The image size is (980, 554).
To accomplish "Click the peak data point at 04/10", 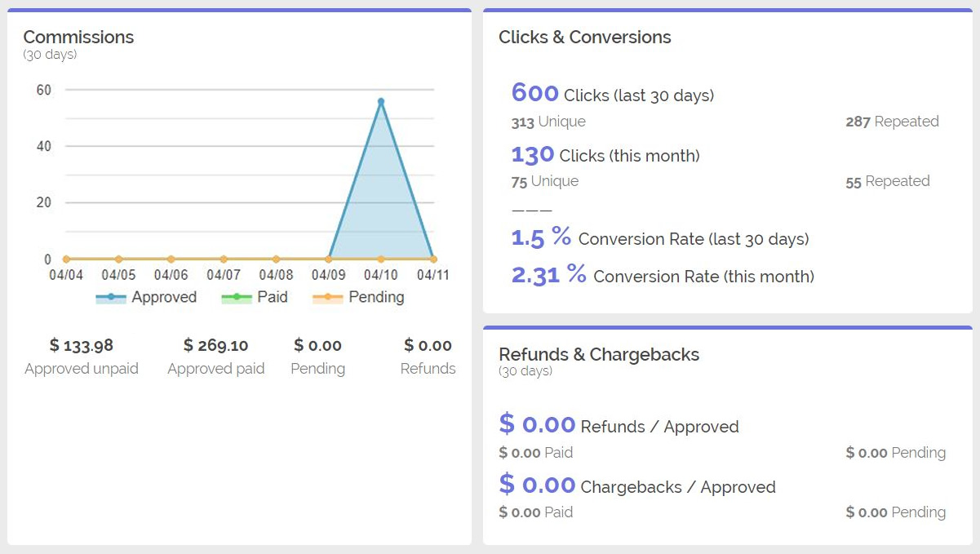I will 381,102.
